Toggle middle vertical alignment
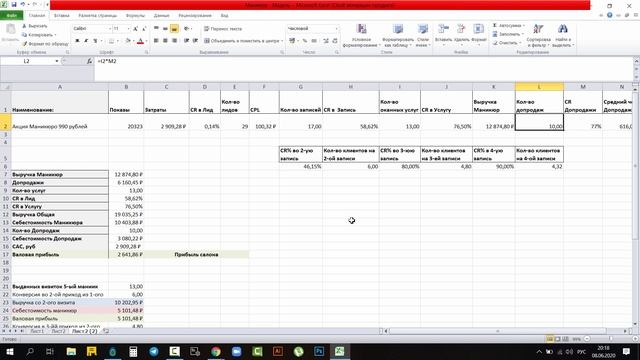640x360 pixels. tap(165, 29)
